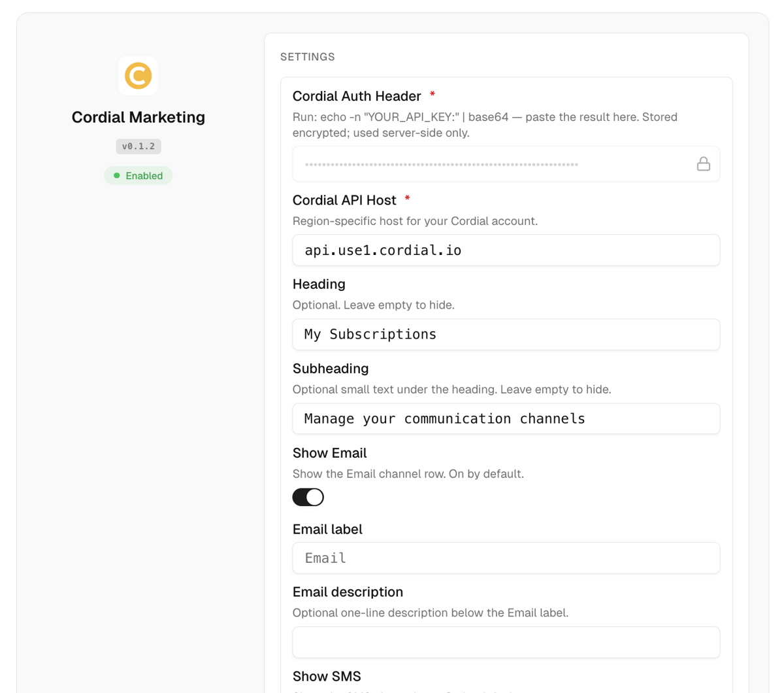Viewport: 784px width, 693px height.
Task: Click the v0.1.2 version badge
Action: 139,146
